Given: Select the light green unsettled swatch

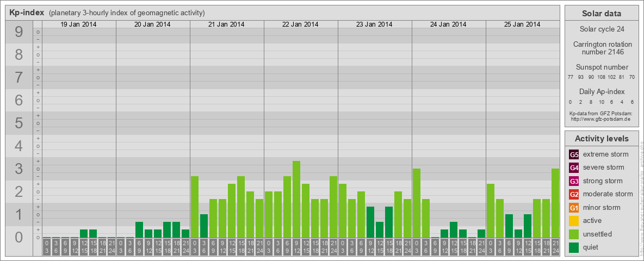Looking at the screenshot, I should click(x=574, y=234).
